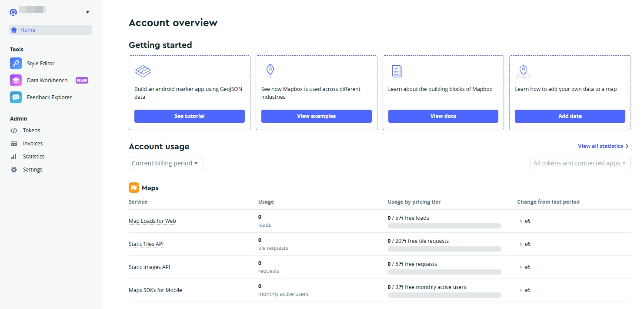Open Settings in the sidebar
Image resolution: width=644 pixels, height=309 pixels.
coord(33,170)
